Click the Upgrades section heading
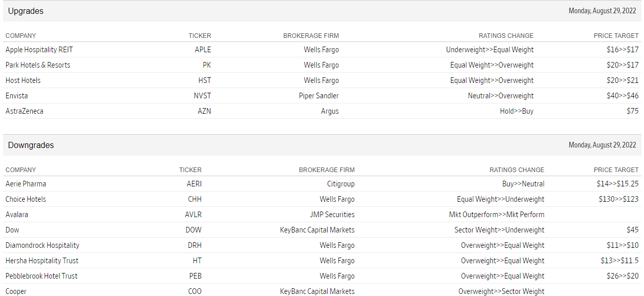Image resolution: width=644 pixels, height=296 pixels. (x=26, y=11)
